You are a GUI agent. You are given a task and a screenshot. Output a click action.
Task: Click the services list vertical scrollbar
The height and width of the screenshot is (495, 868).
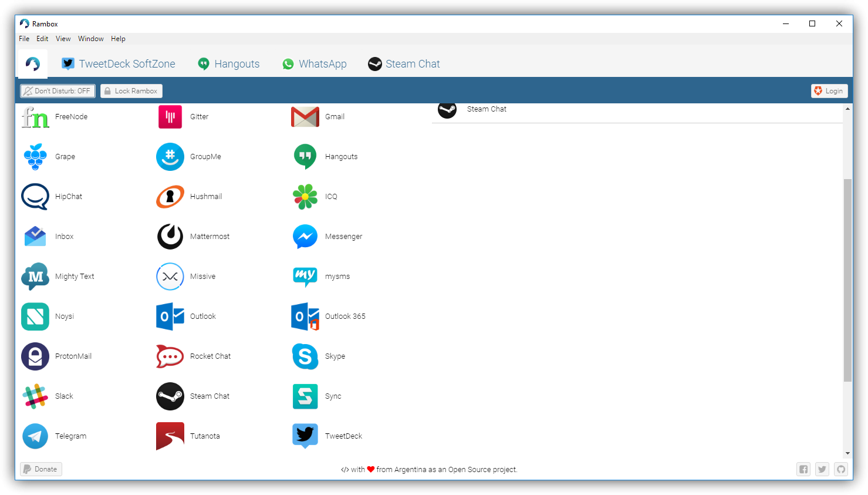pyautogui.click(x=847, y=280)
